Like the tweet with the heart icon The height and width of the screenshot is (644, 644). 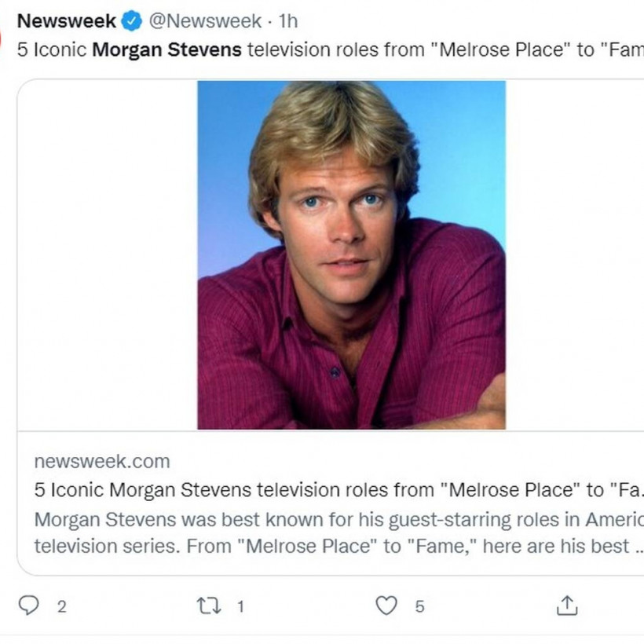[386, 606]
